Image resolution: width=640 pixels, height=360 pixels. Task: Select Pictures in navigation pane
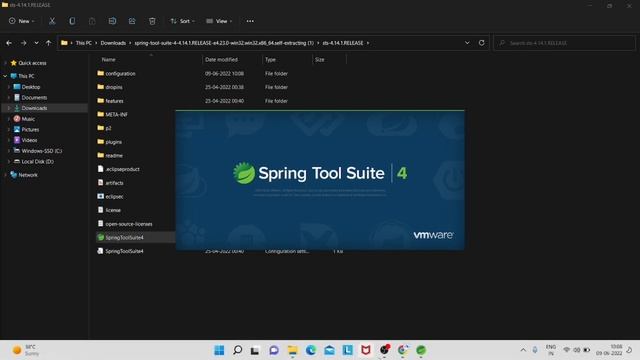click(x=30, y=129)
